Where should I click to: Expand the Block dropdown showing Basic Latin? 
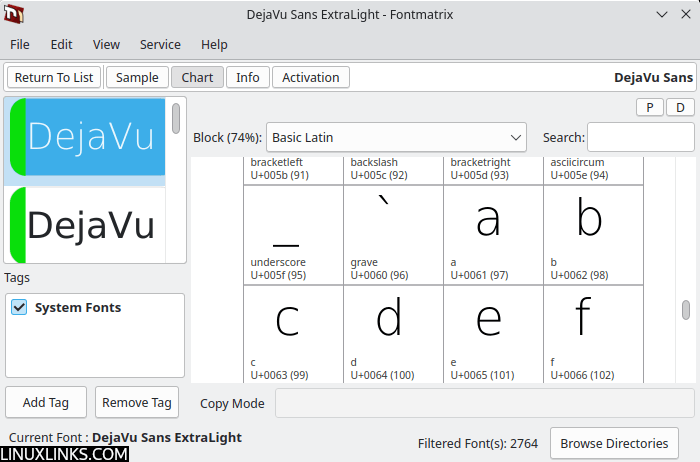(396, 137)
